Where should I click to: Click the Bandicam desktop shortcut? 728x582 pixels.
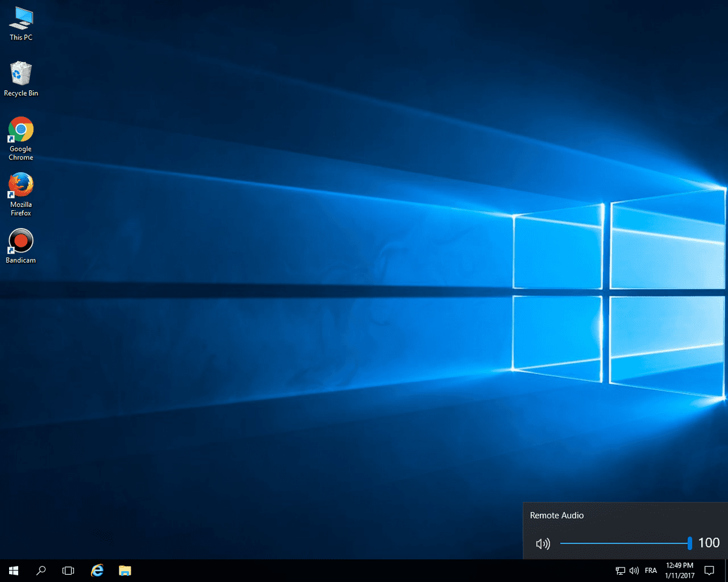click(x=21, y=246)
